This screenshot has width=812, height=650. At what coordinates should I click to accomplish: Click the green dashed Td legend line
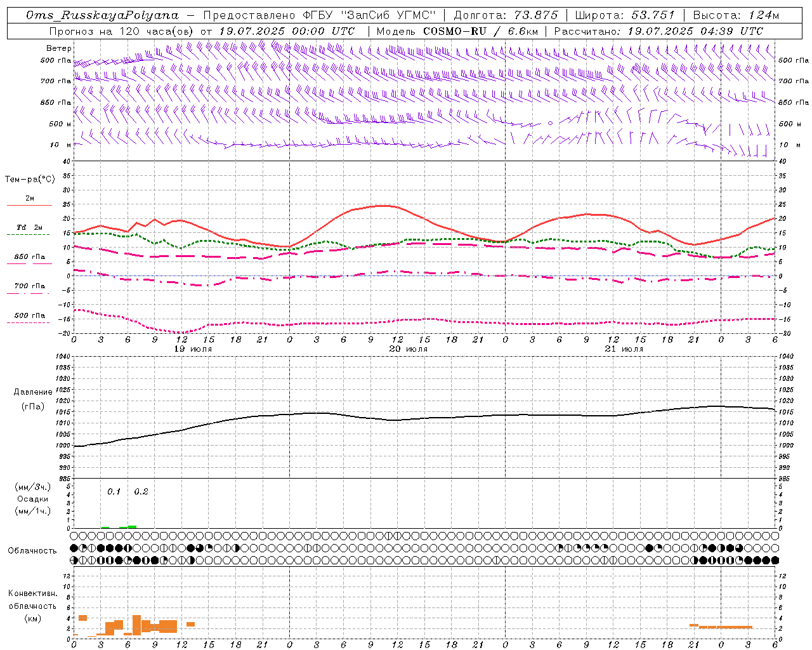pos(28,235)
